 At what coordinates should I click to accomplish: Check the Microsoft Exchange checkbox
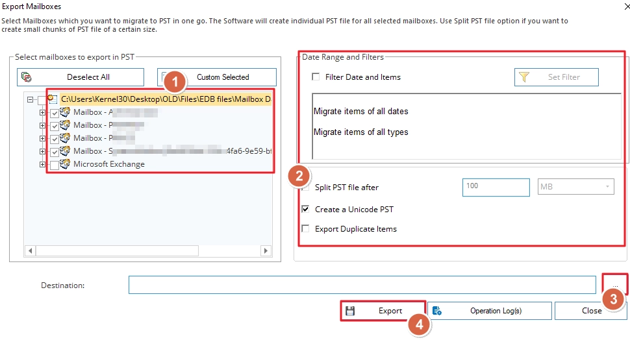coord(55,165)
